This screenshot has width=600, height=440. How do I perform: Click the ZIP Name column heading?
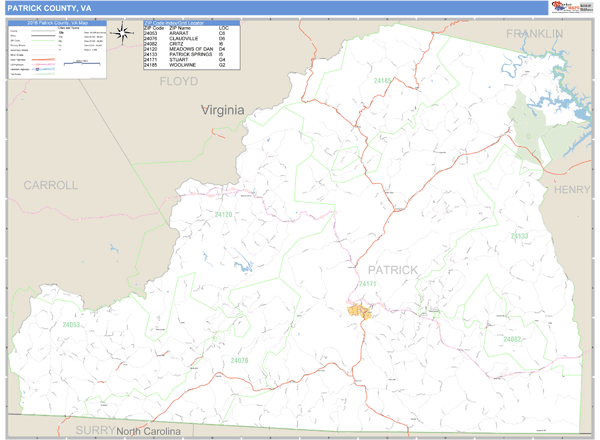click(179, 28)
